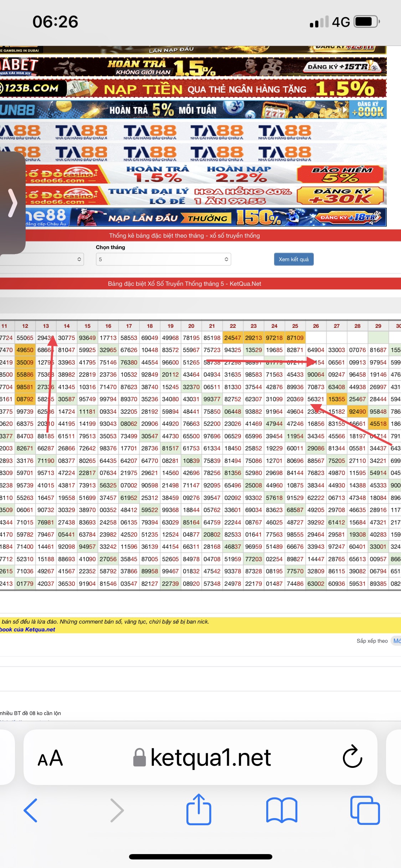Click green cell 90064

316,374
